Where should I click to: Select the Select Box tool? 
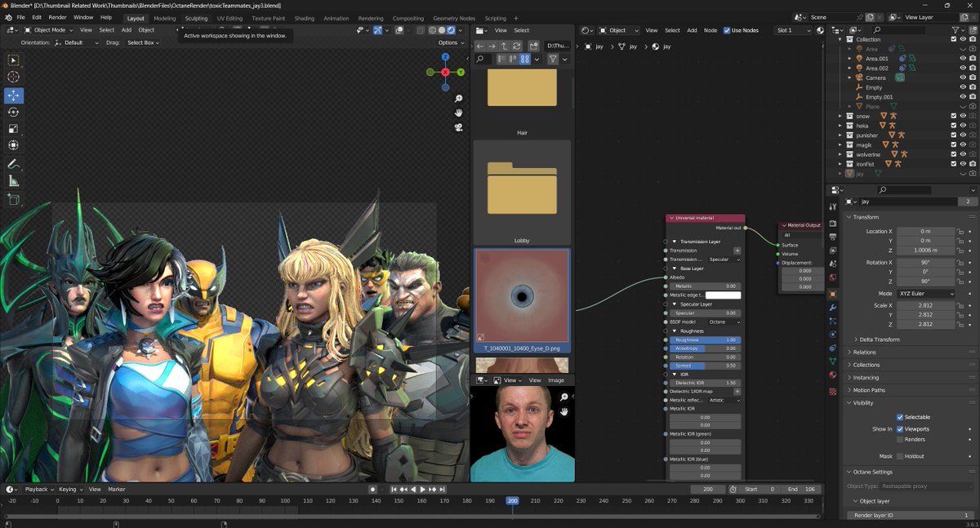(14, 60)
